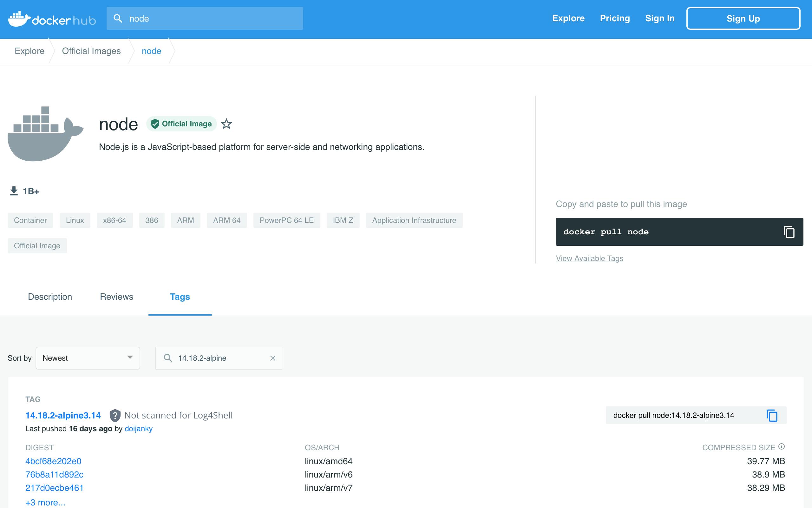Click the Log4Shell not-scanned shield icon

[115, 416]
